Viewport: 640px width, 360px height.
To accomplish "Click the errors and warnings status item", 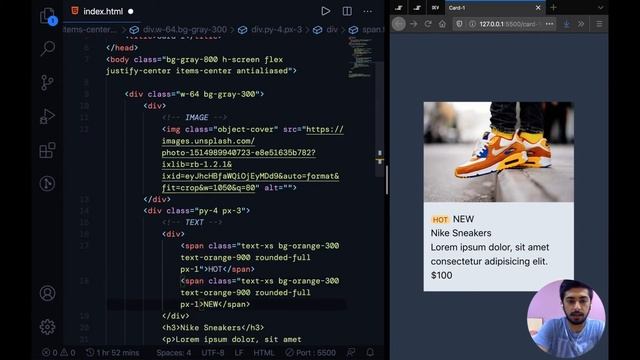I will point(58,353).
